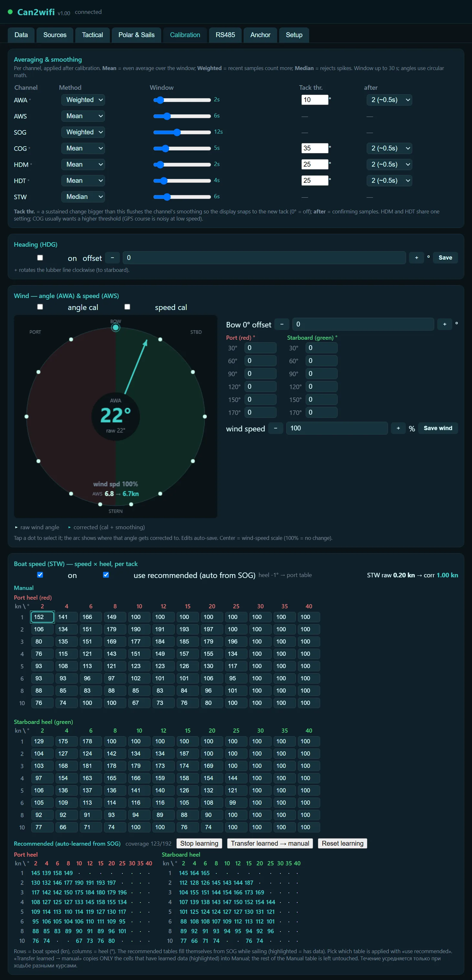Go to the Anchor tab
The height and width of the screenshot is (980, 472).
(260, 35)
